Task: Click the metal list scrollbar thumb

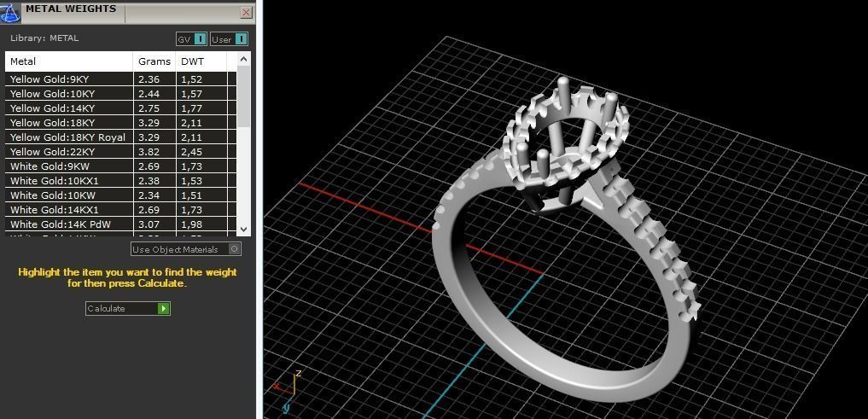Action: click(x=243, y=96)
